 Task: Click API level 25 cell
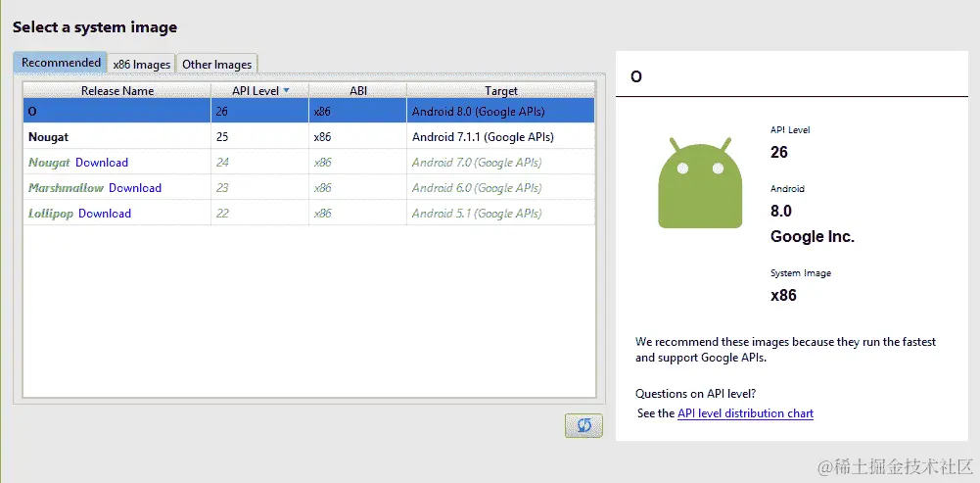click(260, 136)
